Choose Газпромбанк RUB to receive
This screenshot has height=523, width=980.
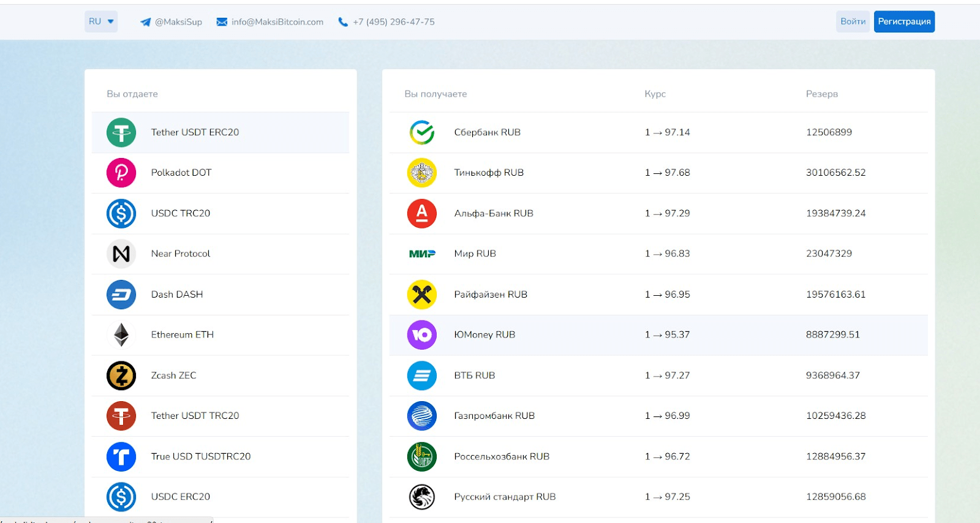(x=658, y=416)
